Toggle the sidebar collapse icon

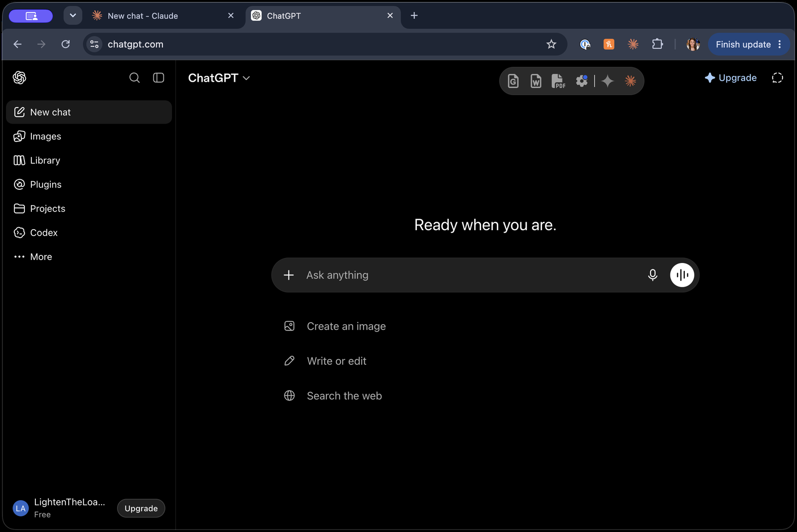(158, 78)
